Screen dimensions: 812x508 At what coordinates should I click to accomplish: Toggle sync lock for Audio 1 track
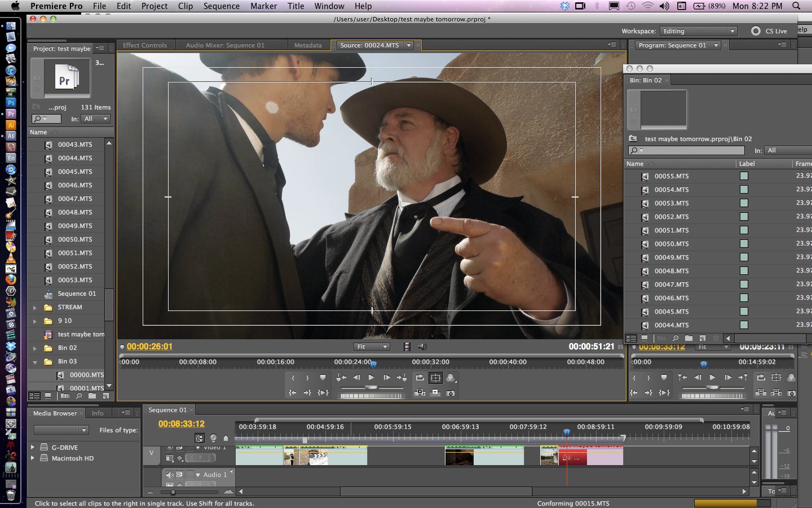click(179, 475)
